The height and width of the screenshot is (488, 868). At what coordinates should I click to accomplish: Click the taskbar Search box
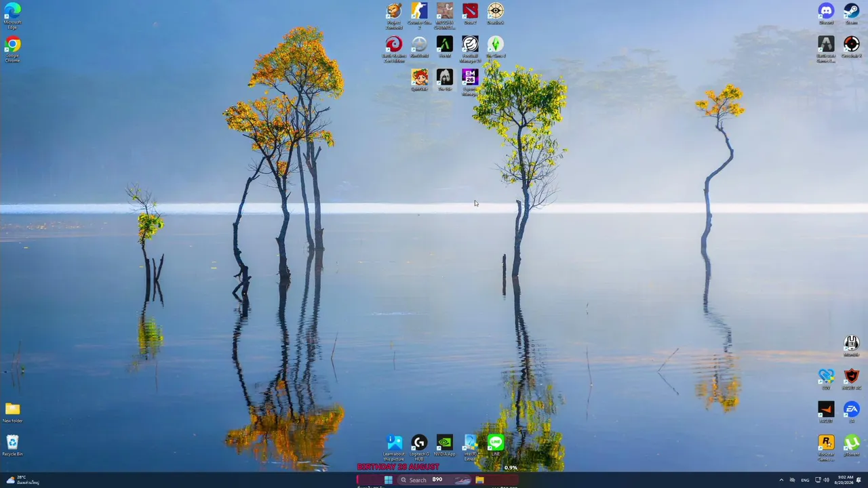(x=435, y=480)
